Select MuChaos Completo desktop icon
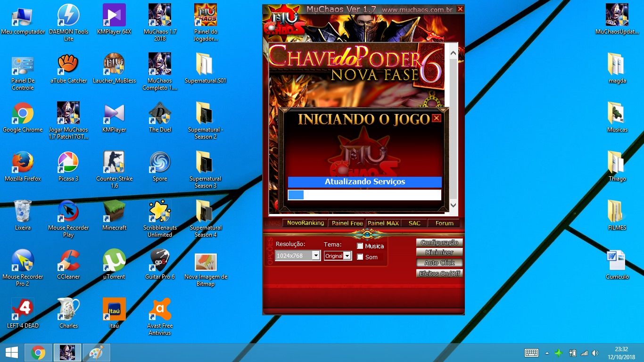Screen dimensions: 644x362 (160, 72)
